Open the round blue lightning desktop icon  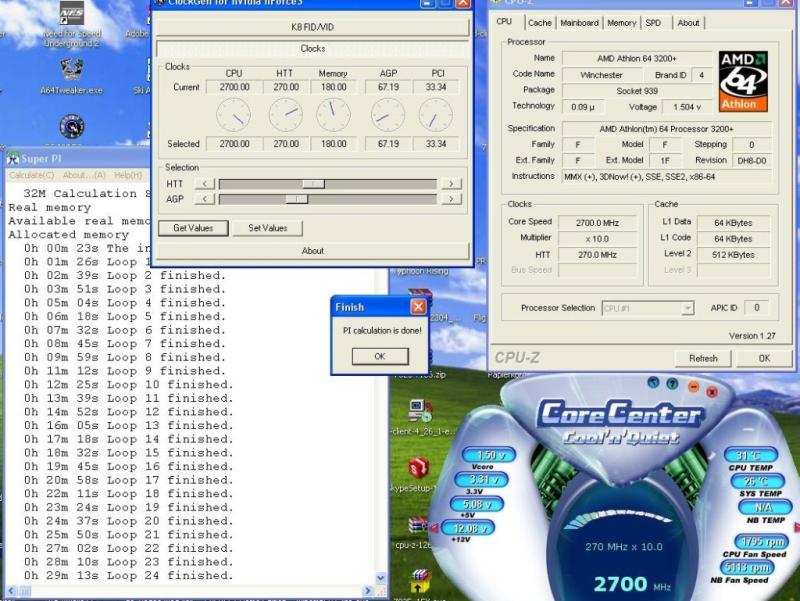(72, 127)
